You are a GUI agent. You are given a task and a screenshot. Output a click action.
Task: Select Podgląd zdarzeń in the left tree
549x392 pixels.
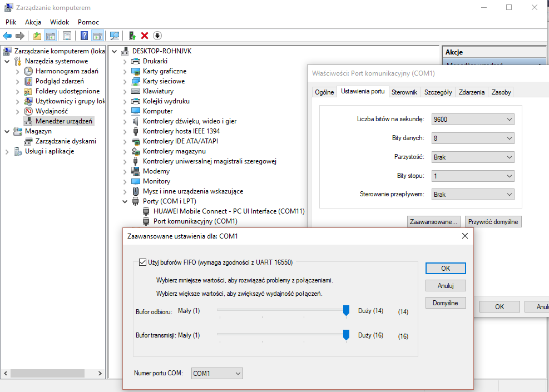(x=60, y=81)
